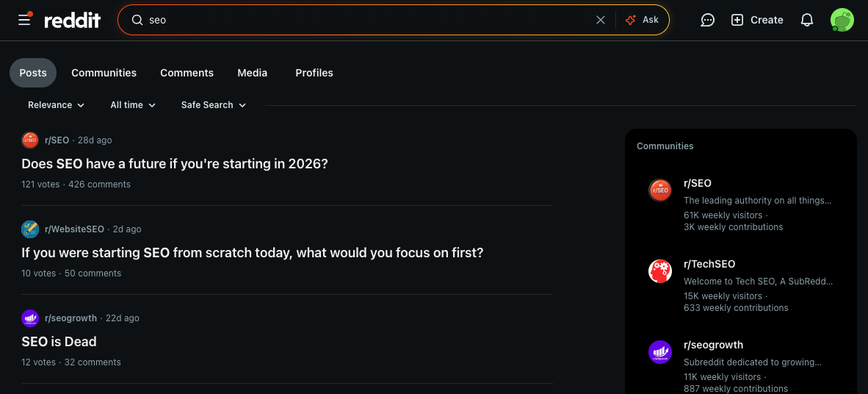Select the Posts tab

(x=33, y=73)
